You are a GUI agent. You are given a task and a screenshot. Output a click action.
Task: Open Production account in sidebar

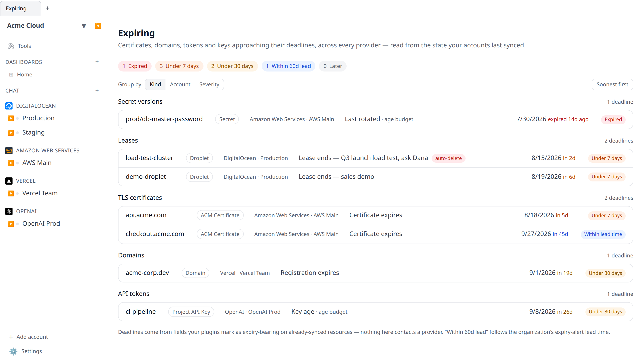point(38,118)
